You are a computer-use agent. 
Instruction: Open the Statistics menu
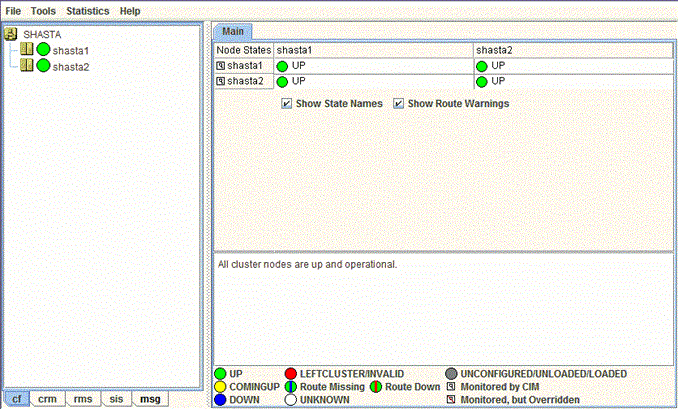pyautogui.click(x=87, y=10)
